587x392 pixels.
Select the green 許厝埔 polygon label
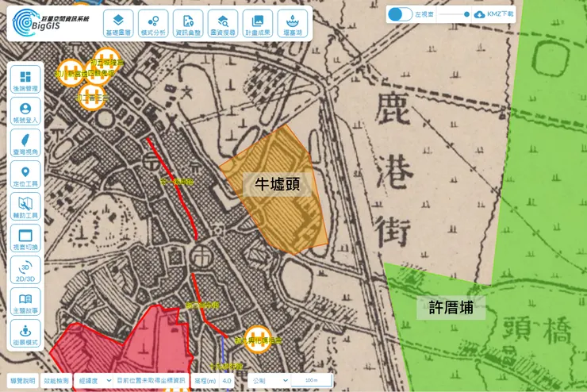click(451, 308)
